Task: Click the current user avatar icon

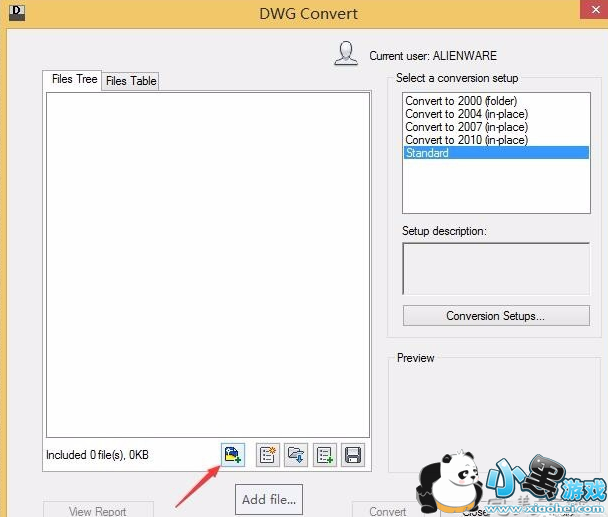Action: point(346,54)
